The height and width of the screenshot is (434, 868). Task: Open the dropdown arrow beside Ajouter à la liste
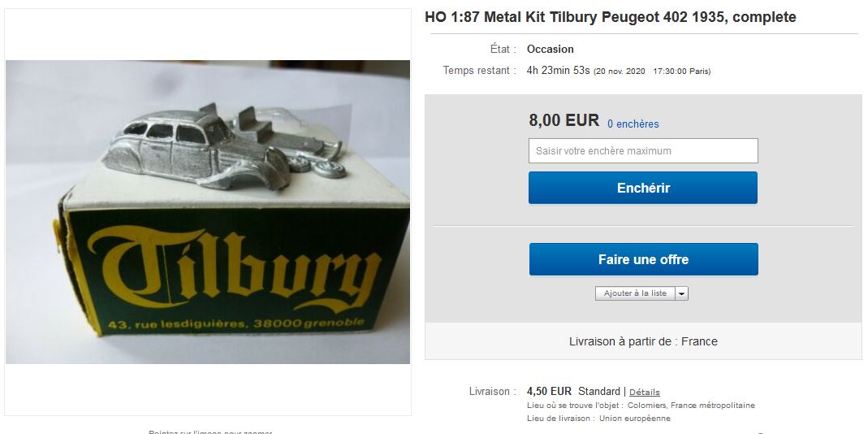click(682, 293)
